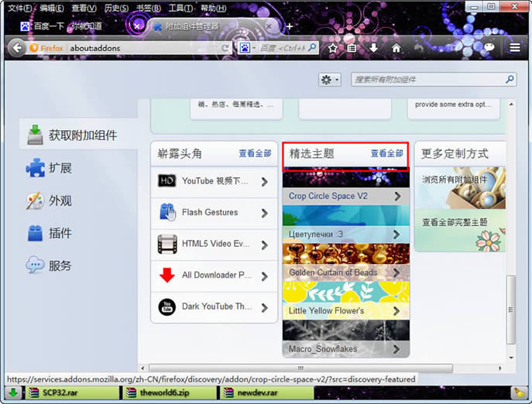Open the 编辑 menu
Image resolution: width=532 pixels, height=404 pixels.
(x=51, y=9)
